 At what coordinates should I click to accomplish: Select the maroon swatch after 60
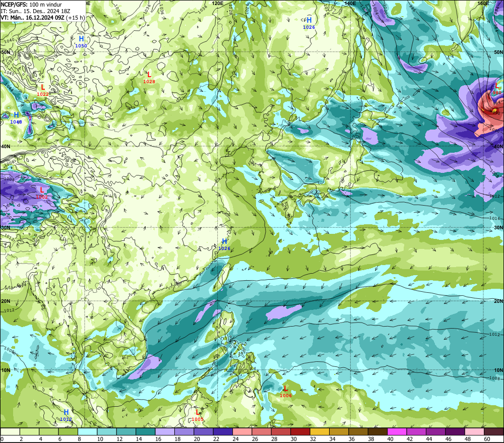(494, 432)
